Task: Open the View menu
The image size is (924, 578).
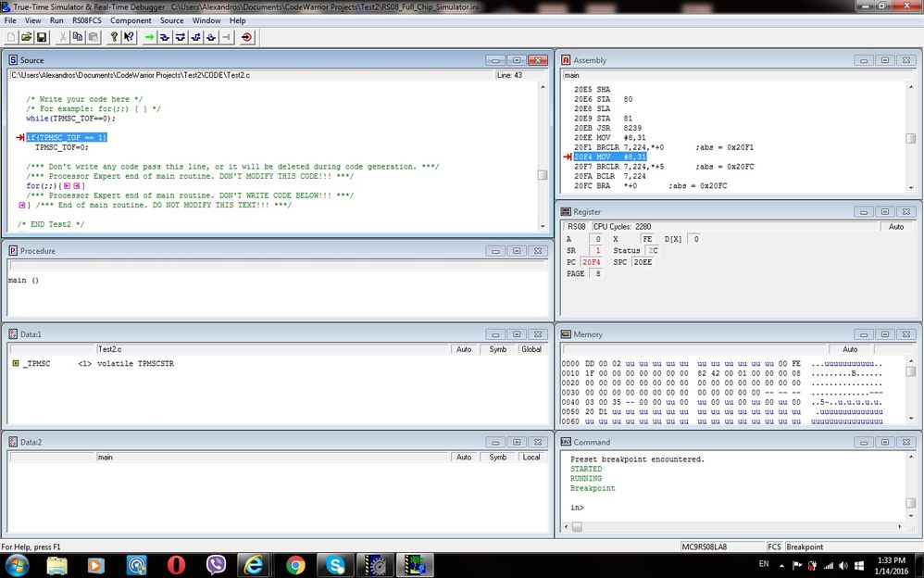Action: (33, 20)
